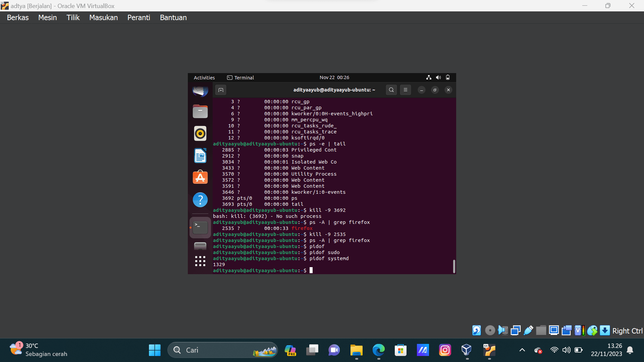
Task: Select the Terminal icon in the dock
Action: [x=200, y=228]
